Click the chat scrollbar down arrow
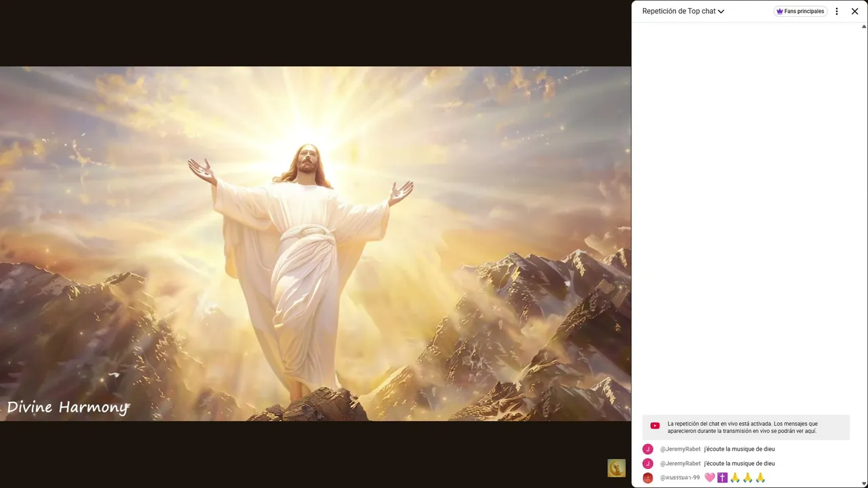This screenshot has width=868, height=488. (864, 484)
